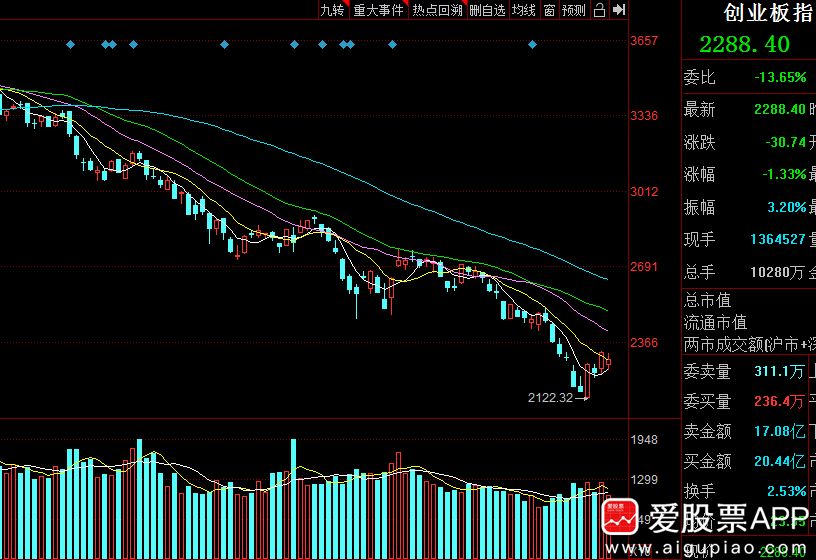
Task: Click the 预测 forecast button
Action: click(573, 10)
